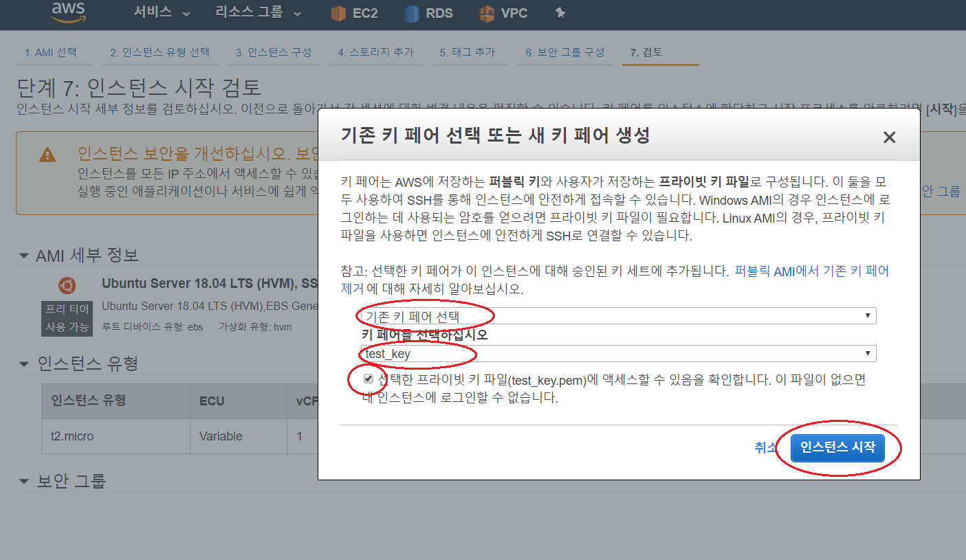The height and width of the screenshot is (560, 966).
Task: Click the dialog title 기존 키 페어 선택
Action: pyautogui.click(x=495, y=135)
